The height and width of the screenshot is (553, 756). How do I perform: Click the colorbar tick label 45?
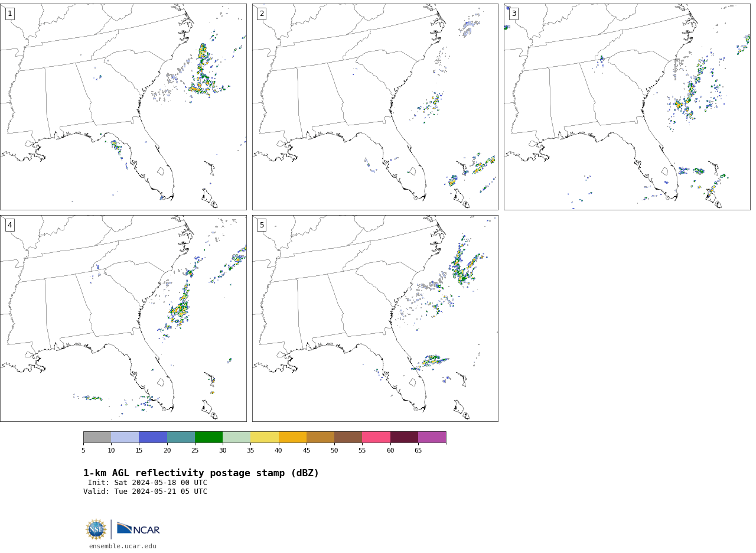click(x=307, y=450)
